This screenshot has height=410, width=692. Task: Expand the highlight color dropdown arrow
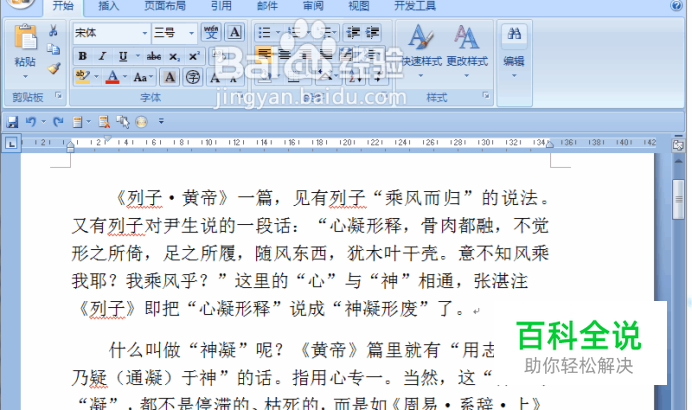click(96, 77)
